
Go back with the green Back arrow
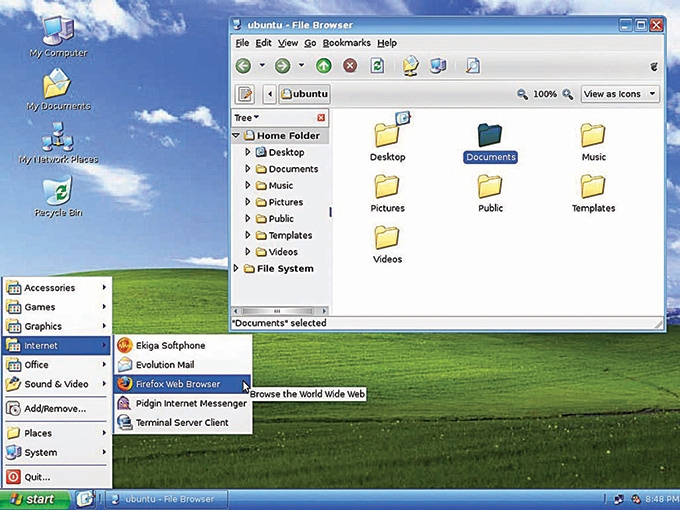coord(243,66)
